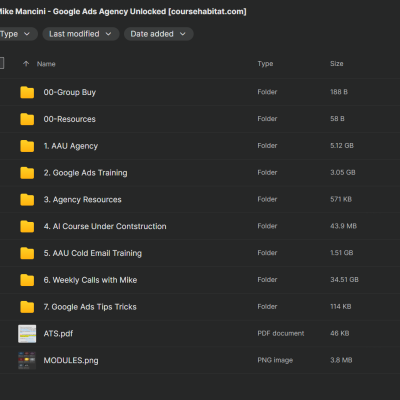Click the 43.9 MB size value
The height and width of the screenshot is (400, 400).
tap(343, 226)
